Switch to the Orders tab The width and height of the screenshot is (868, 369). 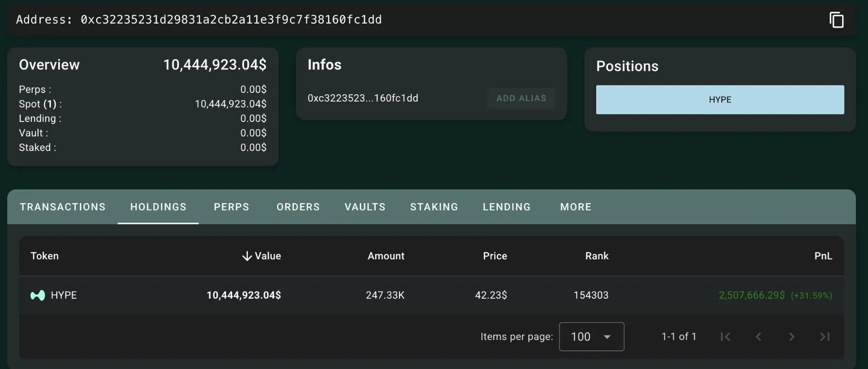(298, 207)
